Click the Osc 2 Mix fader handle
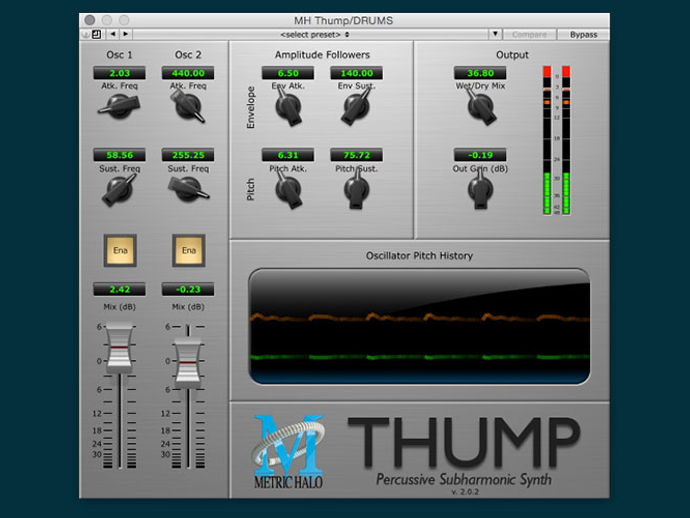Screen dimensions: 690x518 coord(188,363)
